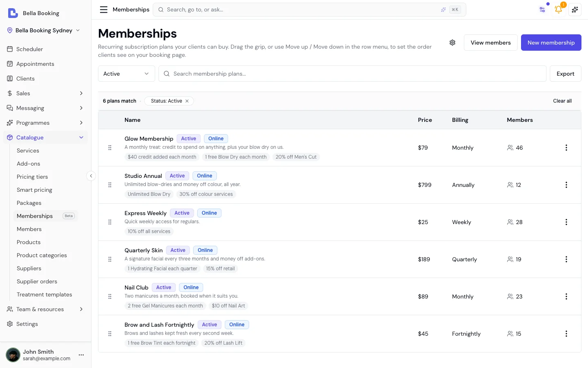Focus the Search membership plans field

[352, 74]
